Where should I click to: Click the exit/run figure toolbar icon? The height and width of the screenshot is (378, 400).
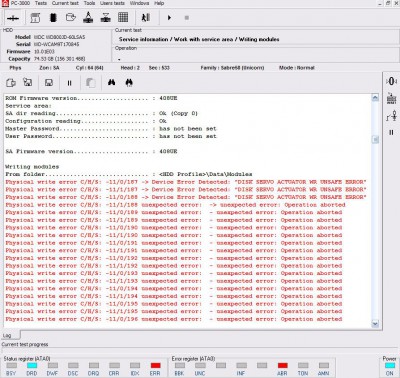pos(146,17)
